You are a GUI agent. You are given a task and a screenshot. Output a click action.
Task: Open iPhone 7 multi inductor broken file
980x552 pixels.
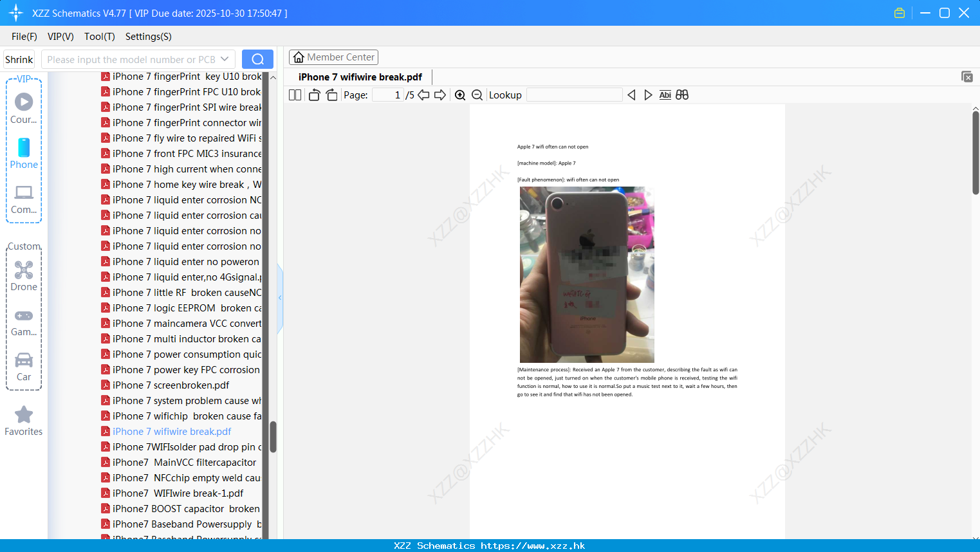181,339
